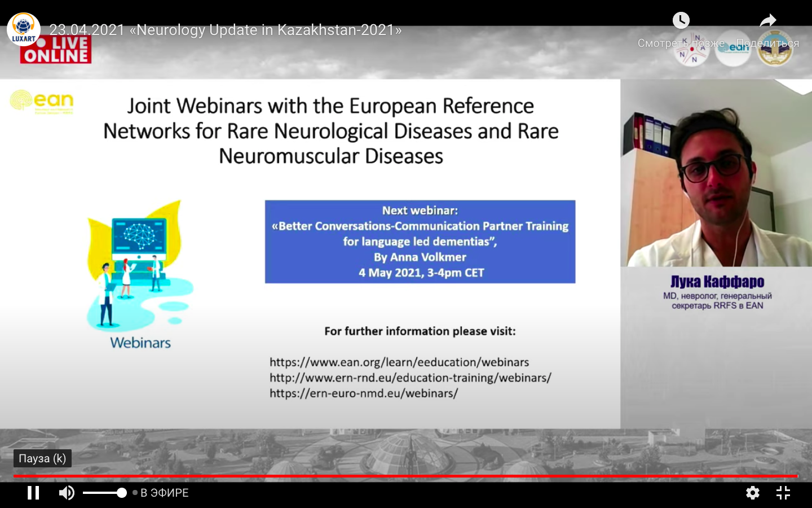Open the «Neurology Update in Kazakhstan-2021» title link

(226, 30)
